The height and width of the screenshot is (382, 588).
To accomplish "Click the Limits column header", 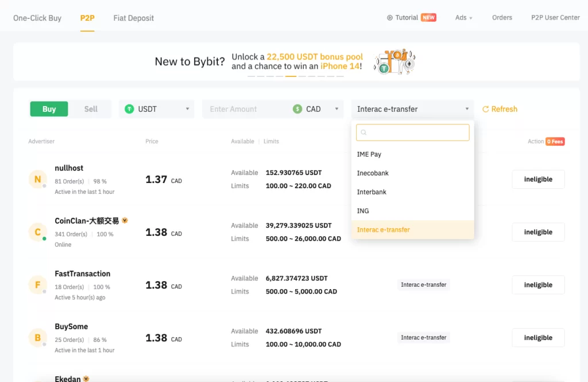I will pos(271,142).
